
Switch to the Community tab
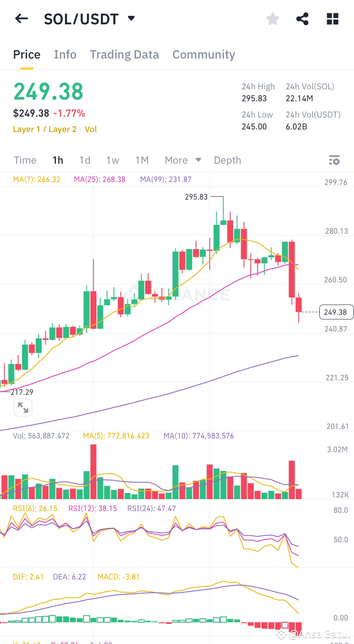204,54
